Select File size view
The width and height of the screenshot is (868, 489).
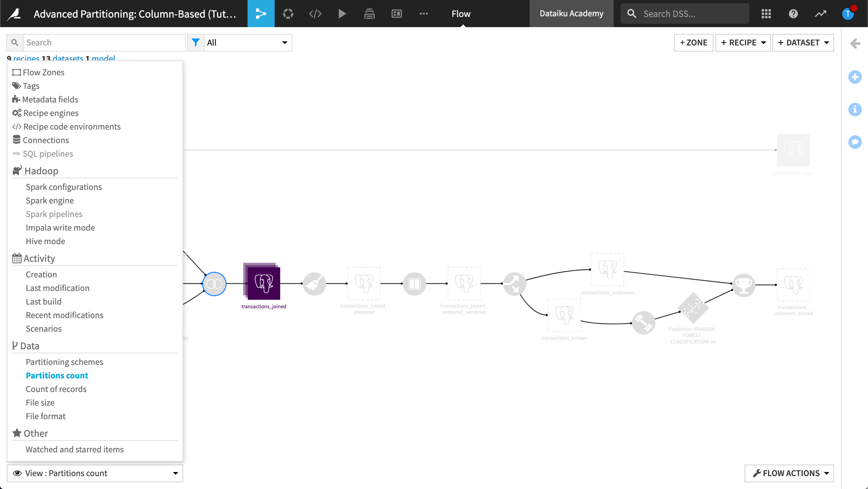click(x=40, y=403)
